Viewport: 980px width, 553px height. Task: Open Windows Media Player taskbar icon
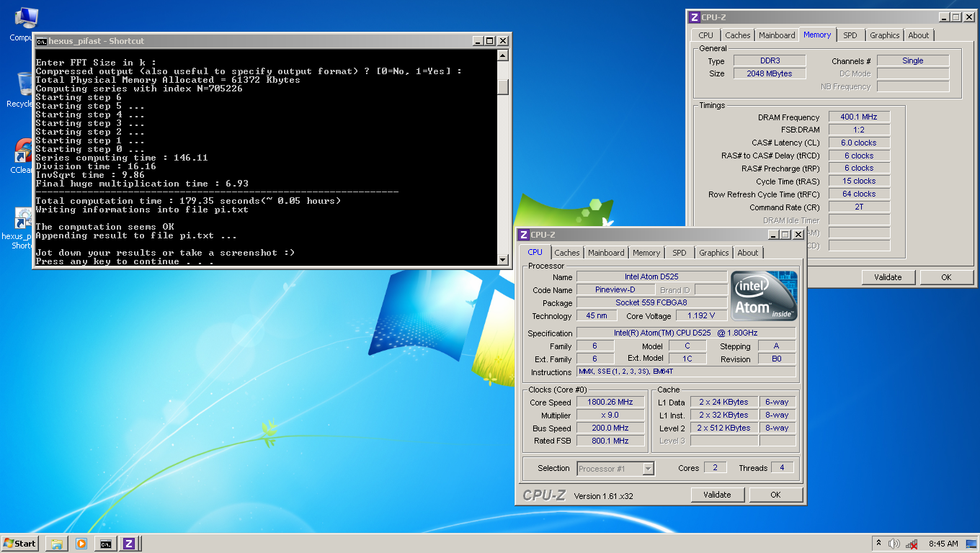point(81,544)
